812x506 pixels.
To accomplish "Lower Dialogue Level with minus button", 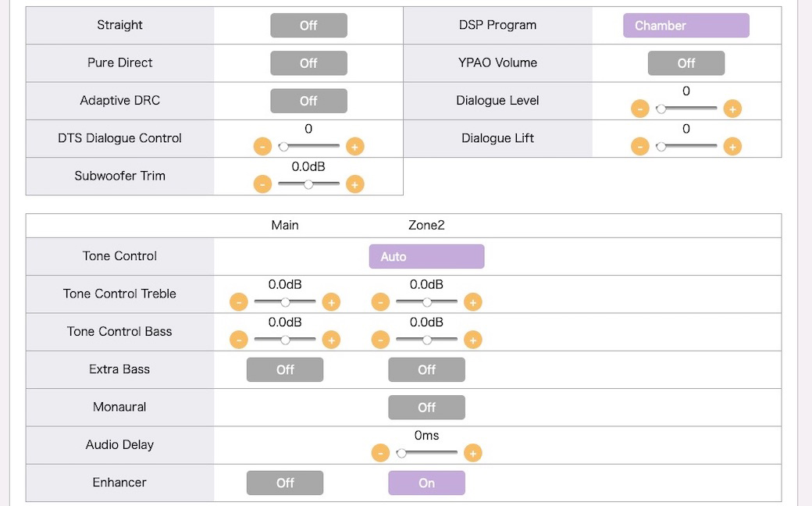I will click(x=640, y=109).
